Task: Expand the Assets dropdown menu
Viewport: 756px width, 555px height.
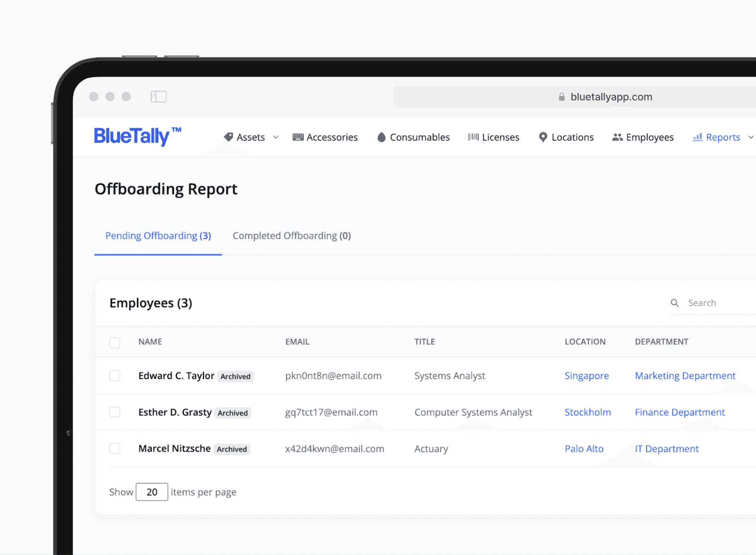Action: pyautogui.click(x=275, y=137)
